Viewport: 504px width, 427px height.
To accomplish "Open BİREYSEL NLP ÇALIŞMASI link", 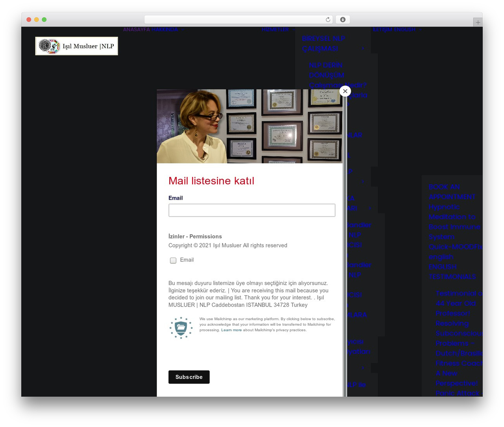I will pos(324,43).
